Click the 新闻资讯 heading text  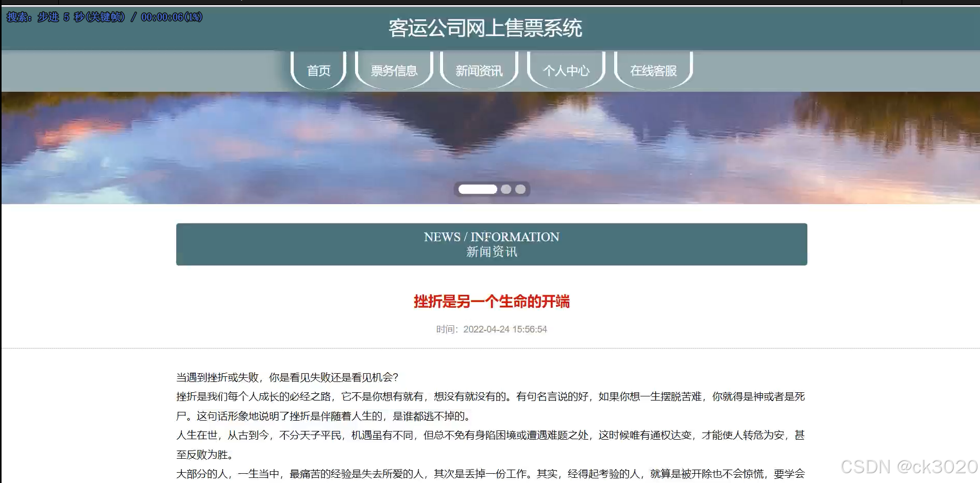(x=492, y=253)
